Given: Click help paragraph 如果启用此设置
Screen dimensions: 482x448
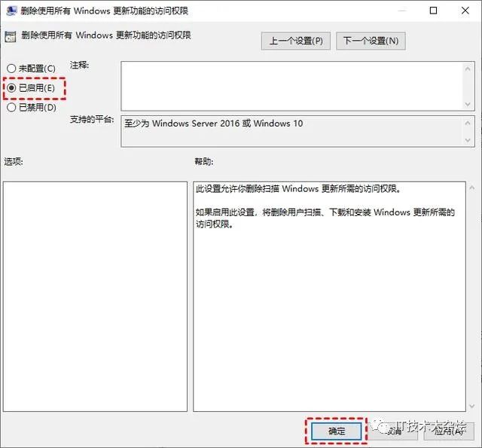Looking at the screenshot, I should tap(325, 218).
